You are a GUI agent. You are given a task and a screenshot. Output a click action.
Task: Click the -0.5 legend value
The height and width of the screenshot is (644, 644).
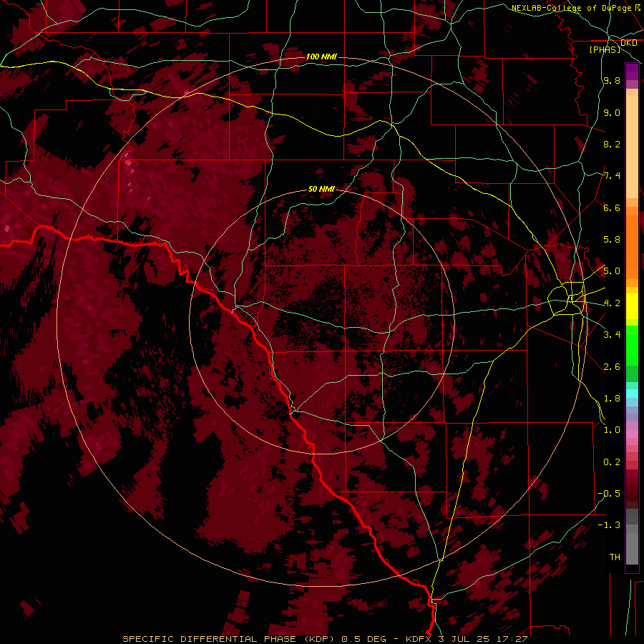609,494
